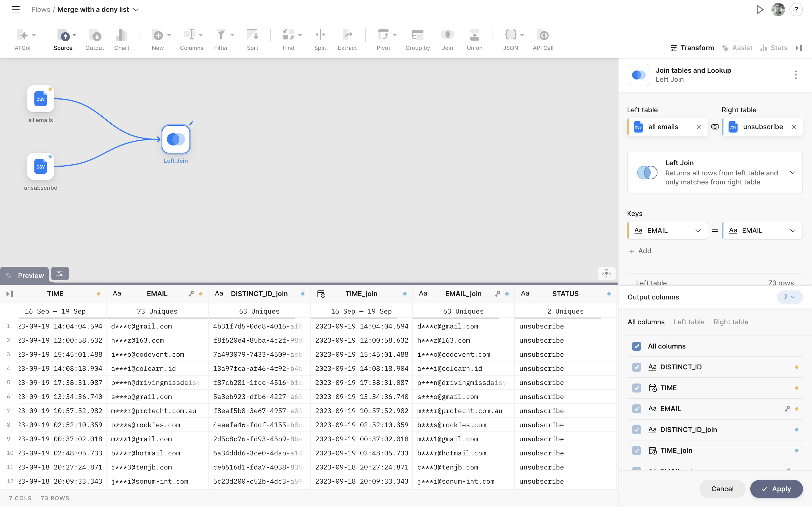This screenshot has width=812, height=507.
Task: Click the Extract tool icon
Action: pos(348,35)
